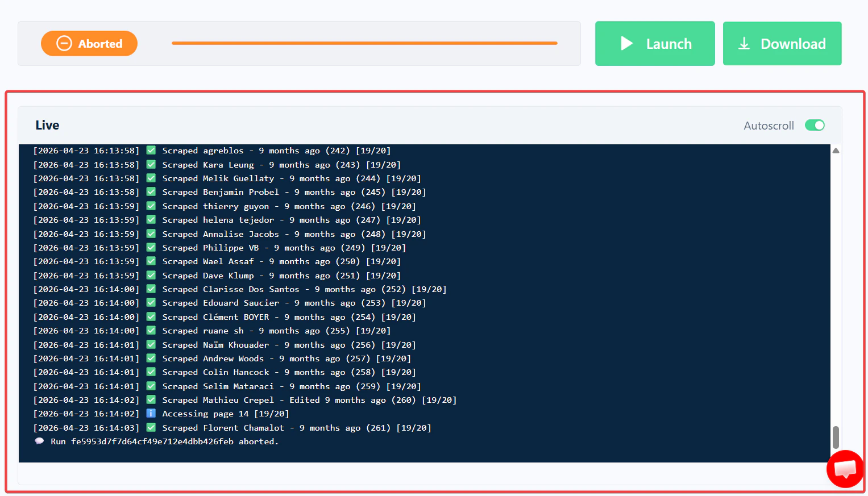Click the green check on ruane sh row
868x496 pixels.
coord(151,331)
